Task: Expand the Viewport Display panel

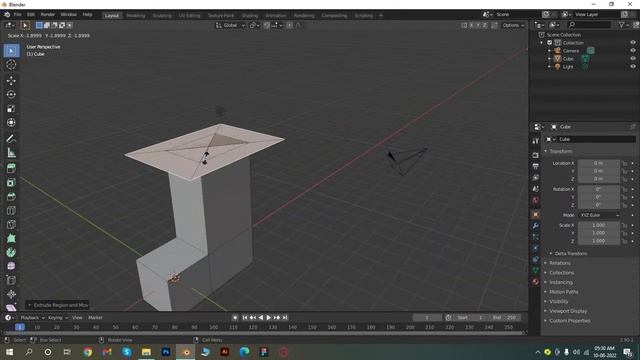Action: [x=568, y=311]
